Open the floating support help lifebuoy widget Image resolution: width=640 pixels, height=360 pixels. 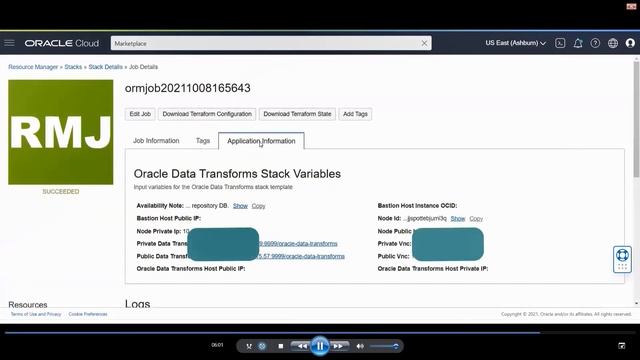[x=622, y=259]
